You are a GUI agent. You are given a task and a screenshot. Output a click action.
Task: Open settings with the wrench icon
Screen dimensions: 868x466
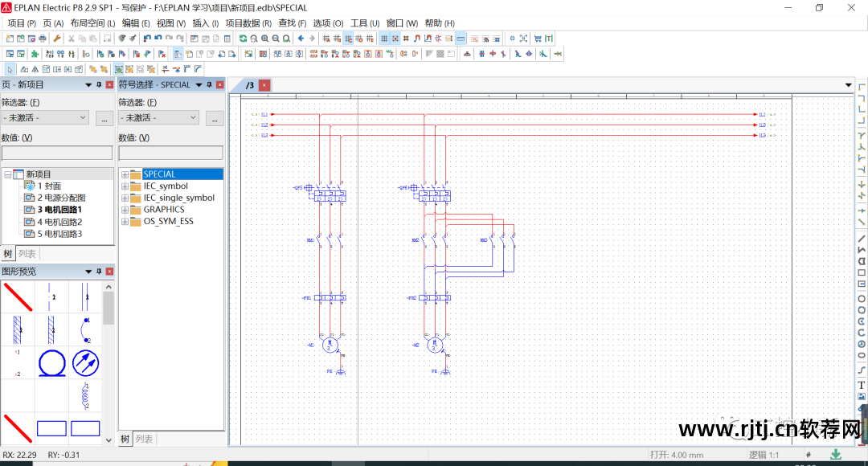pos(56,39)
